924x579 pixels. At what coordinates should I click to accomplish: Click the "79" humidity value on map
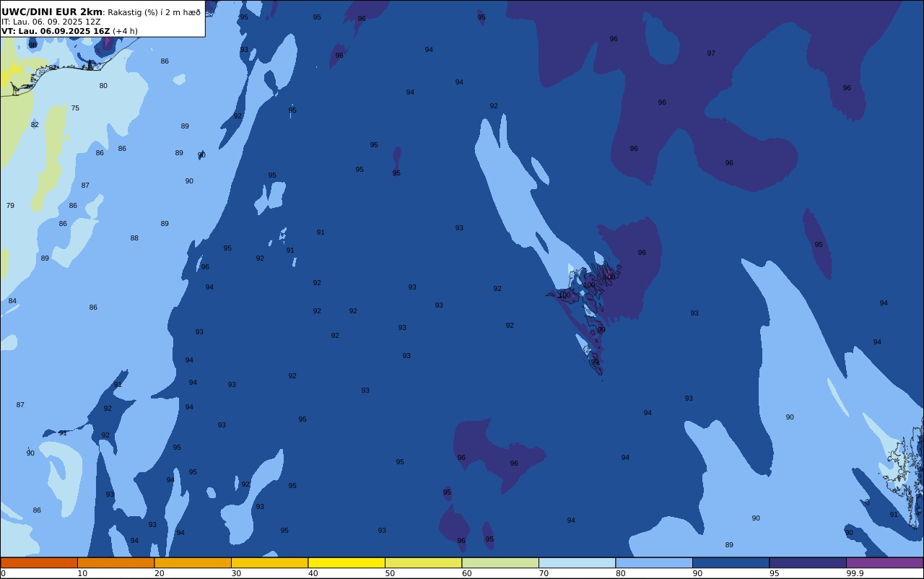pyautogui.click(x=10, y=206)
